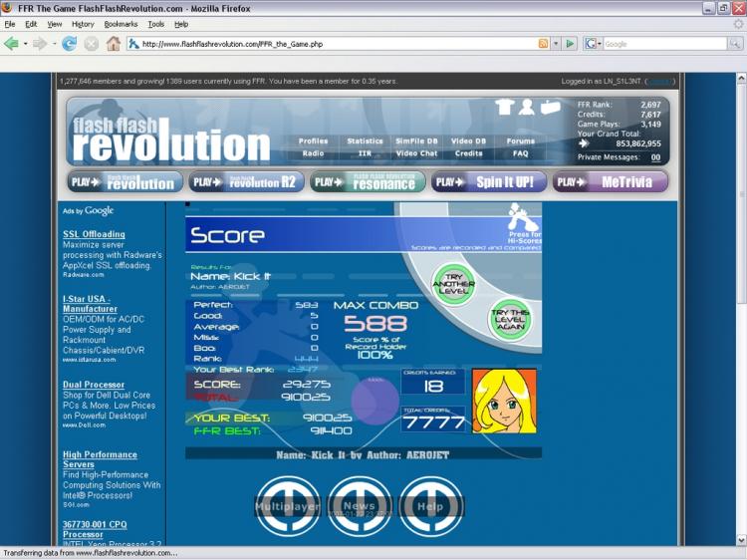Open the Dual Processor ad link
Viewport: 747px width, 560px height.
pos(94,385)
